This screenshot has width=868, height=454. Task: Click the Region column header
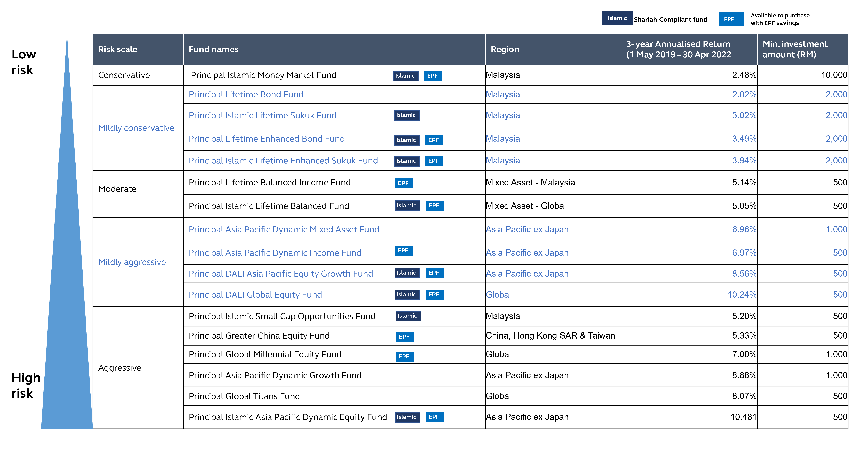(x=553, y=49)
